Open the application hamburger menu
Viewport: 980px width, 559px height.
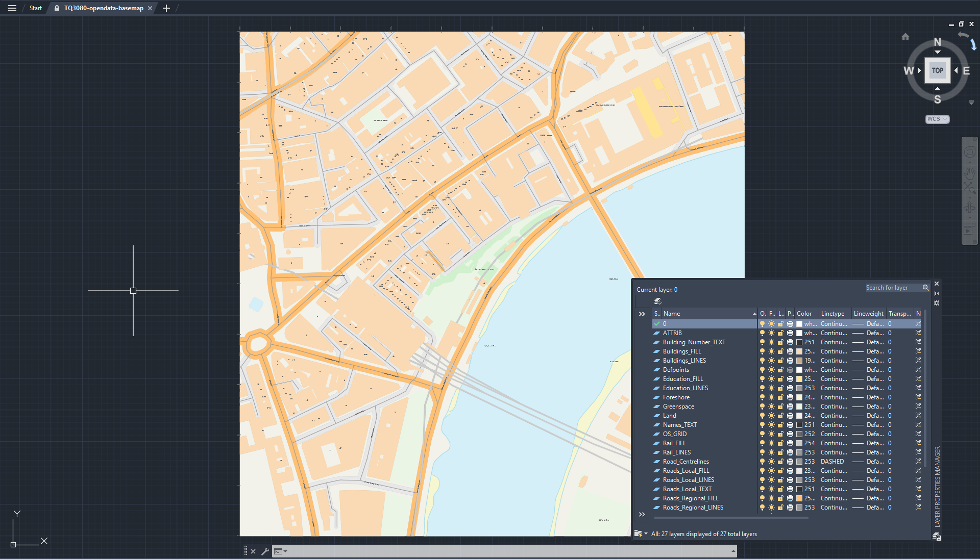point(12,8)
